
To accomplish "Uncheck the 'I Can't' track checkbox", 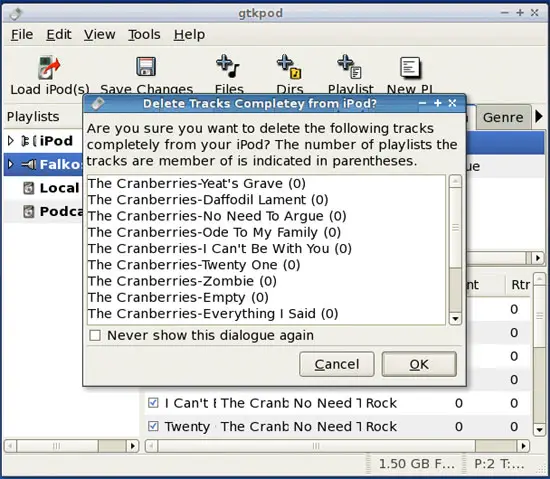I will click(x=153, y=403).
